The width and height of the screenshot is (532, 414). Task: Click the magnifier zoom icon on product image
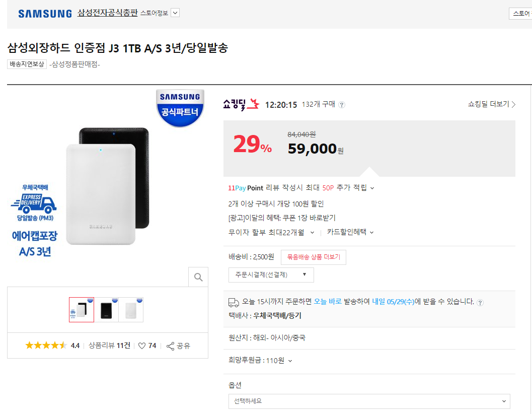click(x=198, y=277)
